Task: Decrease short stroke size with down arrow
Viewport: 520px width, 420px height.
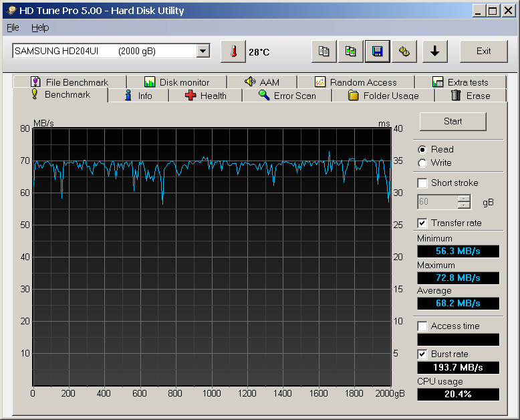Action: pyautogui.click(x=464, y=205)
